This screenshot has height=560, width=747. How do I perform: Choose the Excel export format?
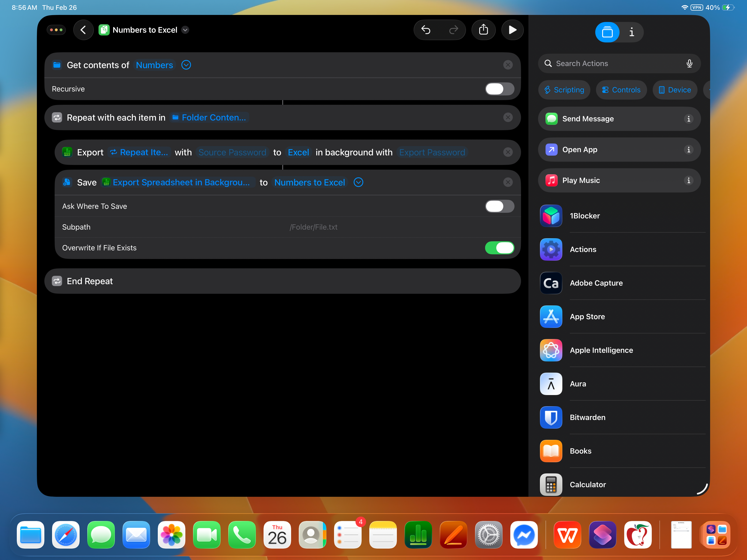(x=298, y=152)
